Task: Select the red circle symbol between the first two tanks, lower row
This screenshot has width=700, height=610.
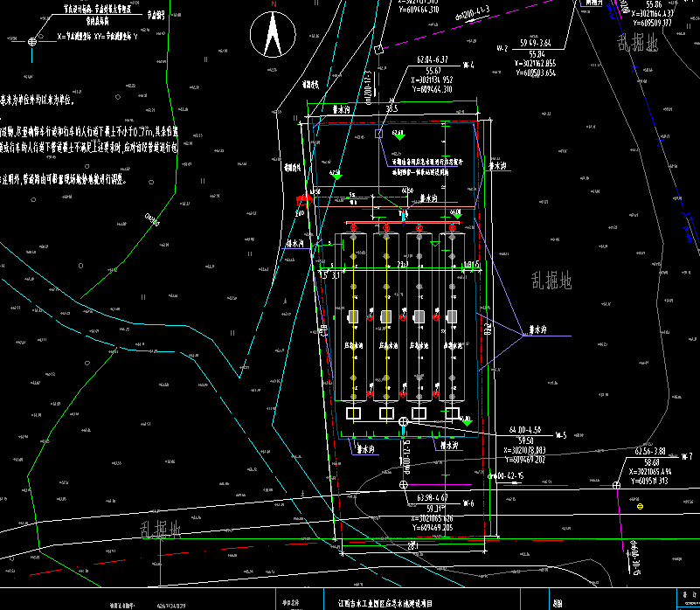Action: click(370, 394)
